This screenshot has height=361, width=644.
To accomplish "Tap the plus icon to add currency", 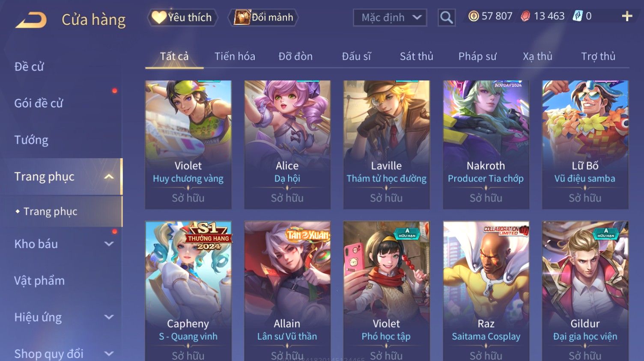I will [627, 16].
